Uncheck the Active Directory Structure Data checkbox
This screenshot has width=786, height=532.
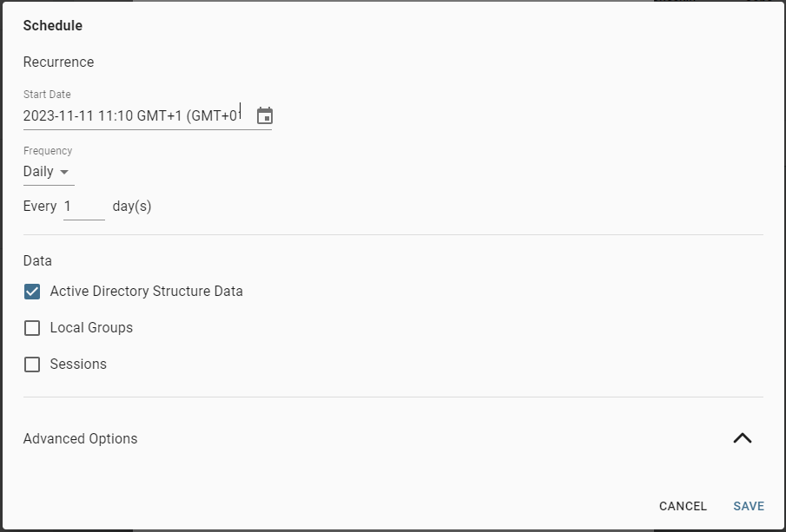[32, 292]
